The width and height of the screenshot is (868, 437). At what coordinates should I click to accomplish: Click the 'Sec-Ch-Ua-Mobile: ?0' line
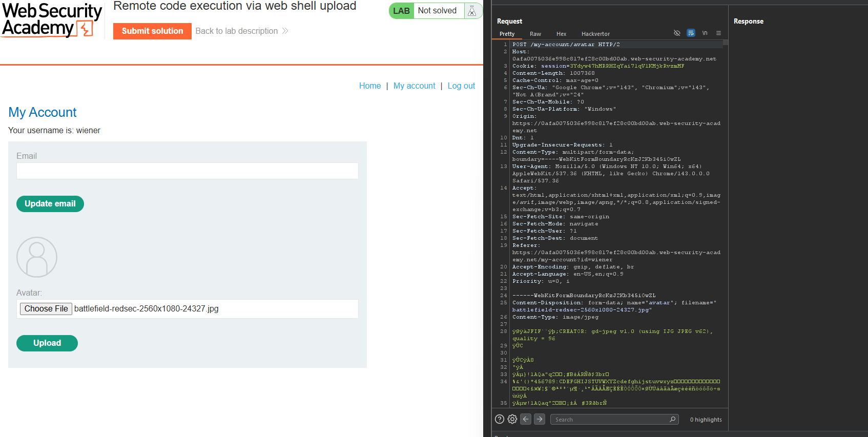click(548, 102)
